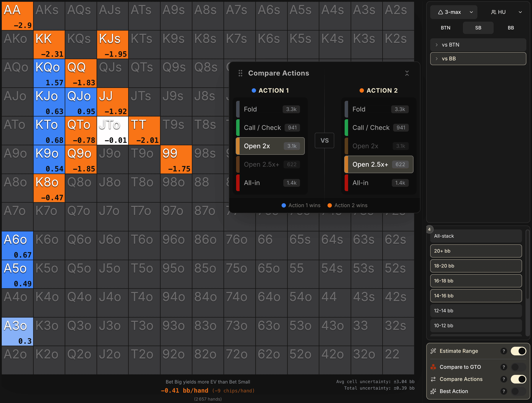Select All-in under Action 1

pyautogui.click(x=270, y=183)
